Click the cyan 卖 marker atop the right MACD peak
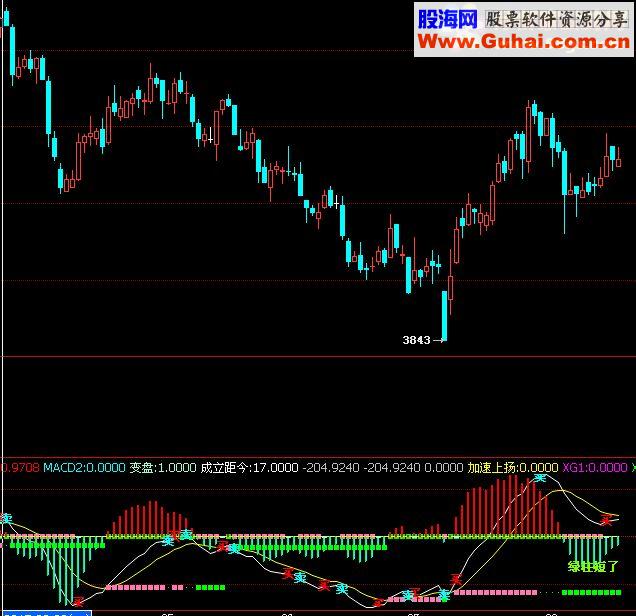636x616 pixels. (x=540, y=478)
